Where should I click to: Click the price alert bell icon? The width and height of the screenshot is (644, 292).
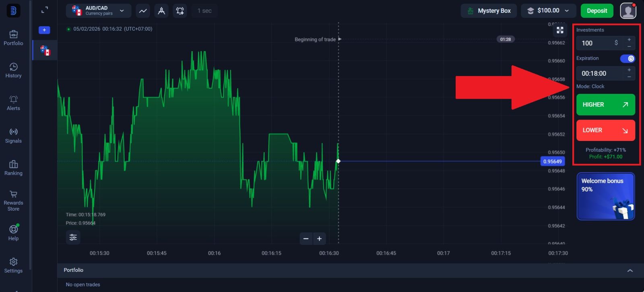[x=180, y=11]
